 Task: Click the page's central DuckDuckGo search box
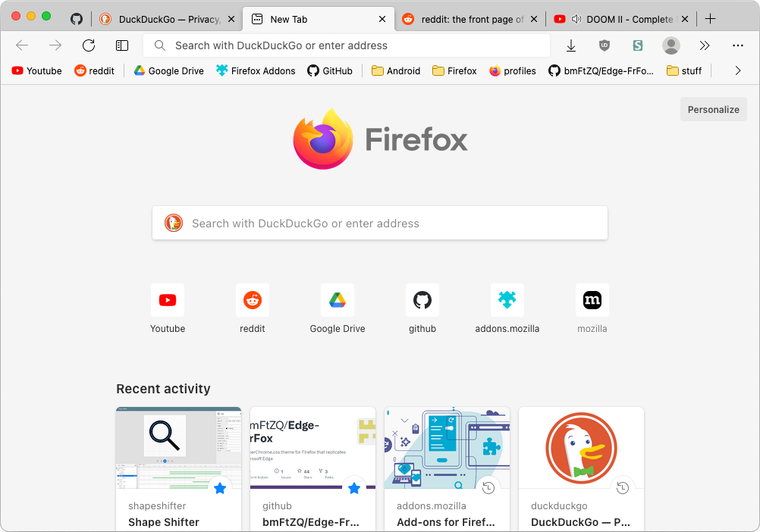380,223
